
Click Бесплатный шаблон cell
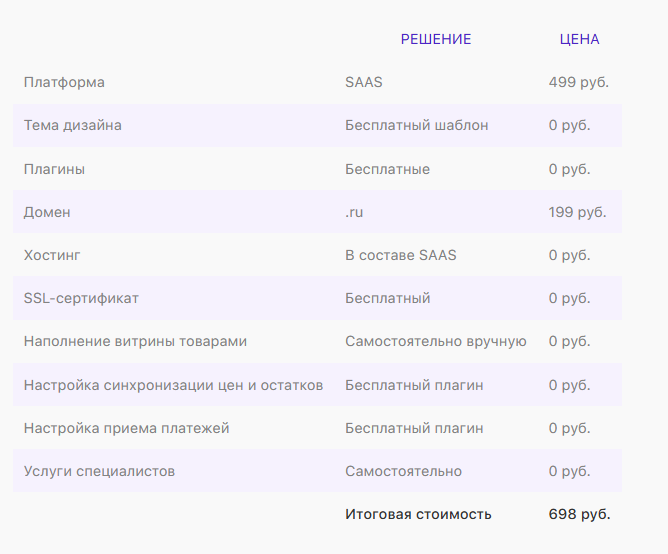pyautogui.click(x=417, y=125)
